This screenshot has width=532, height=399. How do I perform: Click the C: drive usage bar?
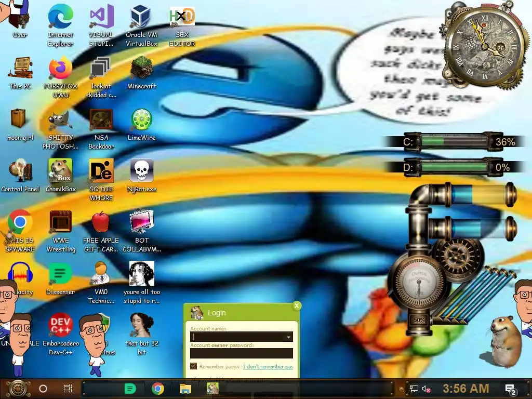click(x=454, y=141)
